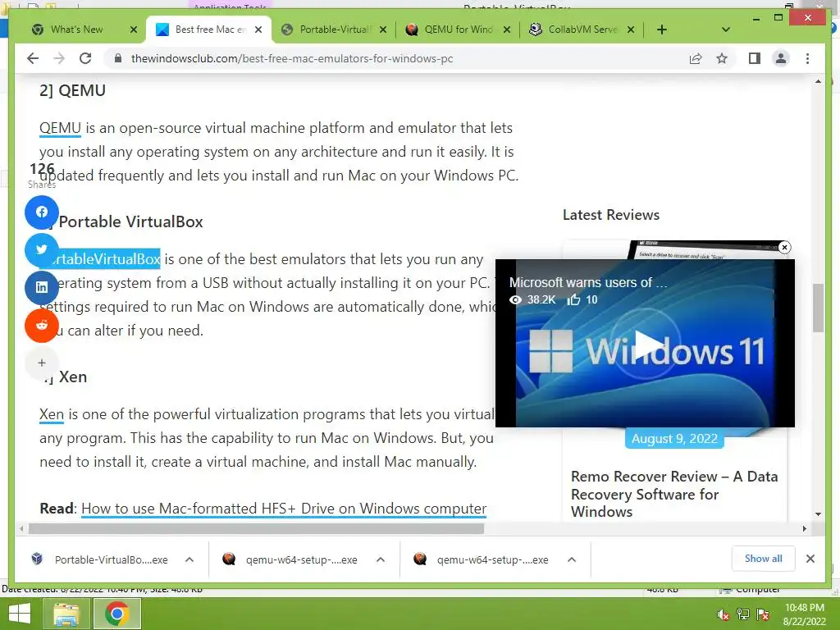Click the horizontal page scrollbar thumb

click(x=256, y=529)
